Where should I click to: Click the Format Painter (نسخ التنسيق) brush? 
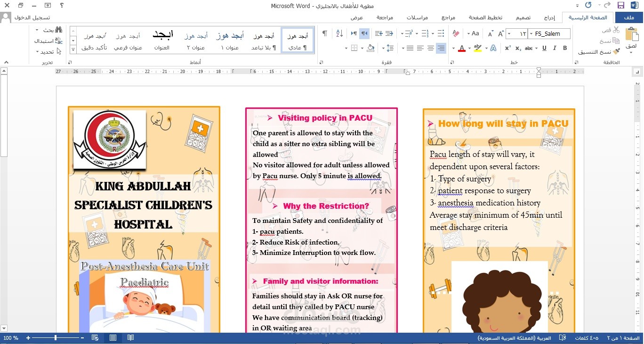[599, 51]
